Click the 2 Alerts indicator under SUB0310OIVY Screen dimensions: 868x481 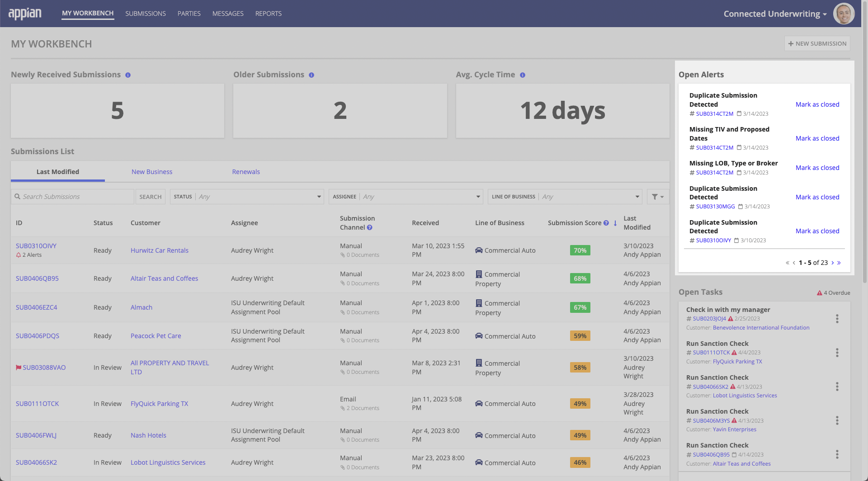point(29,255)
